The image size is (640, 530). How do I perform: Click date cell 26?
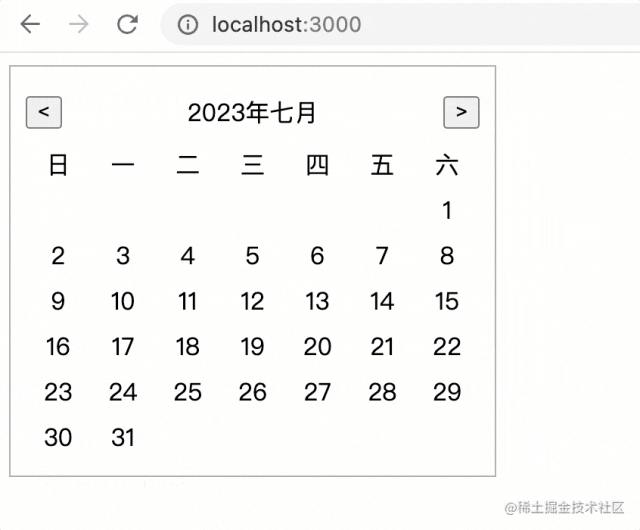point(253,392)
